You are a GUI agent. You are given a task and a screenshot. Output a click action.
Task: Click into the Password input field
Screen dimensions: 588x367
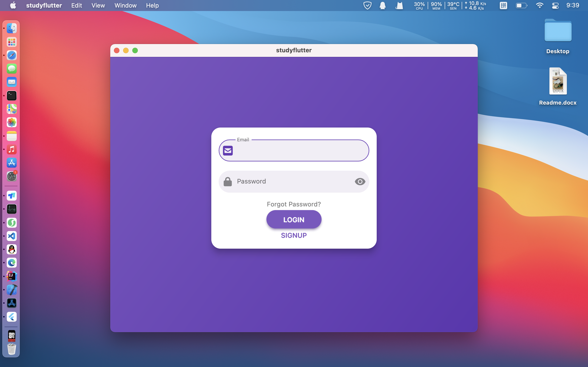tap(291, 182)
